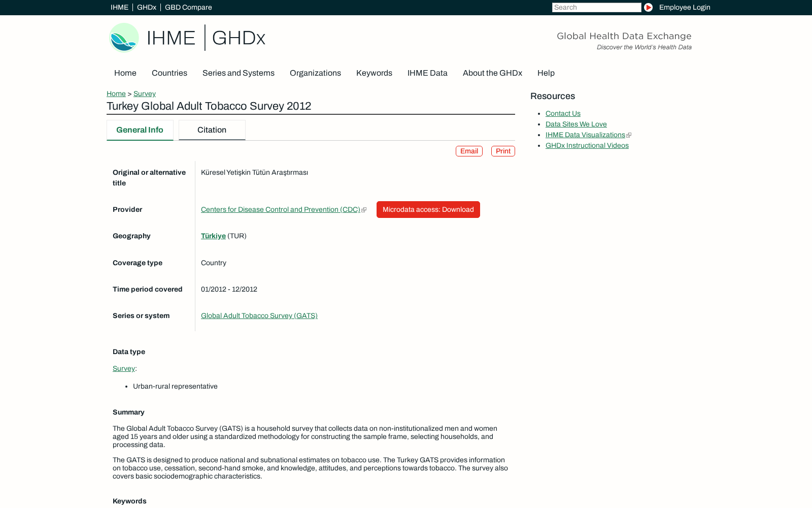The width and height of the screenshot is (812, 508).
Task: Open the About the GHDx menu
Action: [x=492, y=73]
